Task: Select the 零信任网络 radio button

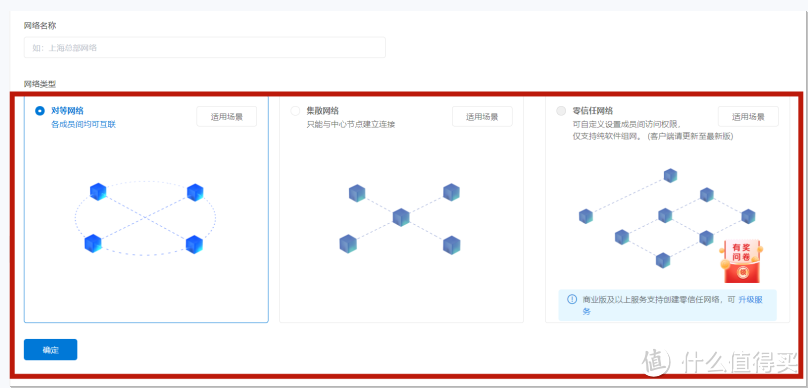Action: 561,111
